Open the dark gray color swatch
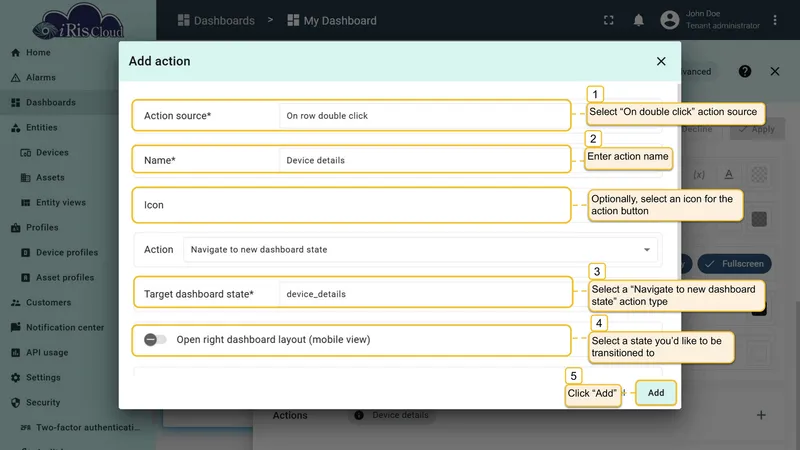800x450 pixels. 759,219
